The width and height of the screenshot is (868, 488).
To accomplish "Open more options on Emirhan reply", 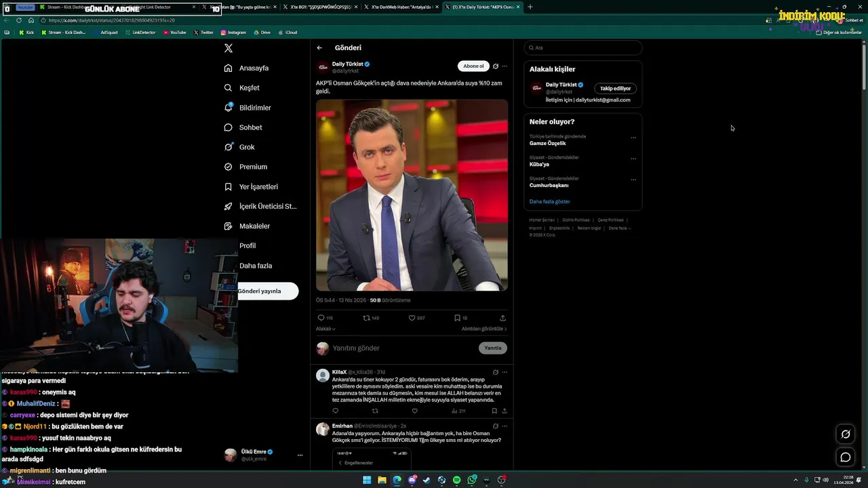I will pyautogui.click(x=505, y=426).
